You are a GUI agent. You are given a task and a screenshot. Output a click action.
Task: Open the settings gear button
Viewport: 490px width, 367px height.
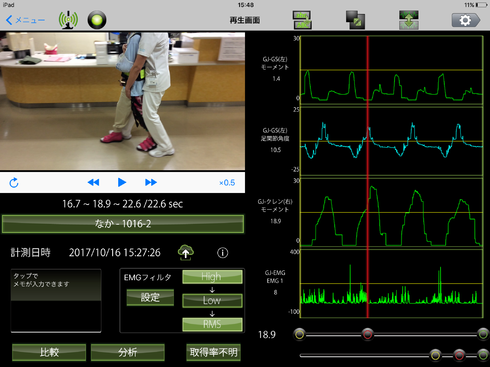(x=466, y=20)
